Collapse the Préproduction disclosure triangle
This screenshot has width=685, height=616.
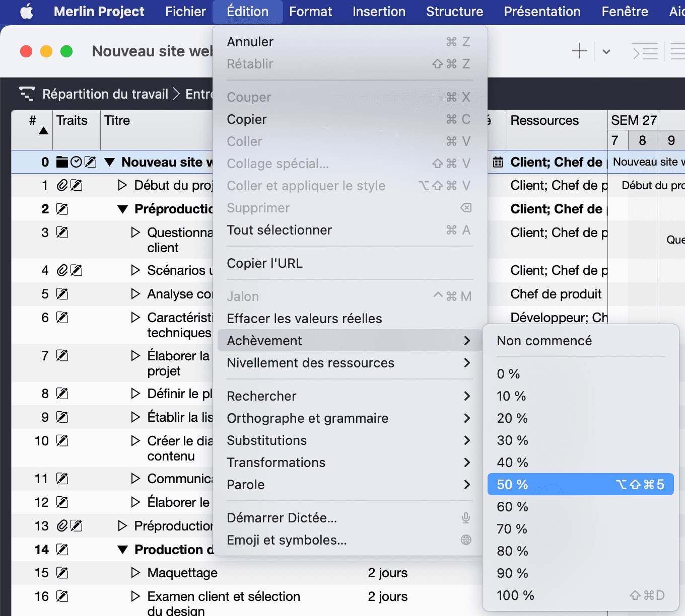pyautogui.click(x=123, y=209)
